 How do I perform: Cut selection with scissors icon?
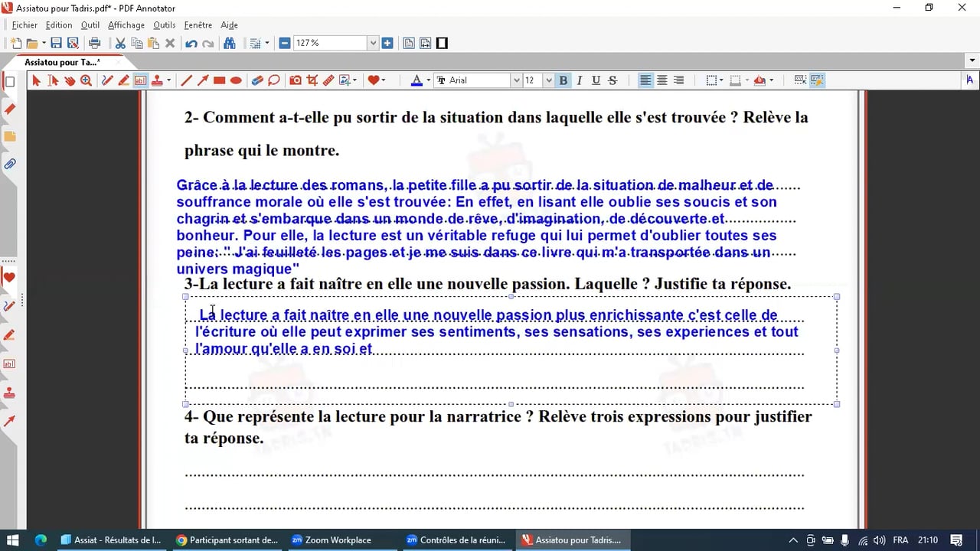tap(120, 44)
